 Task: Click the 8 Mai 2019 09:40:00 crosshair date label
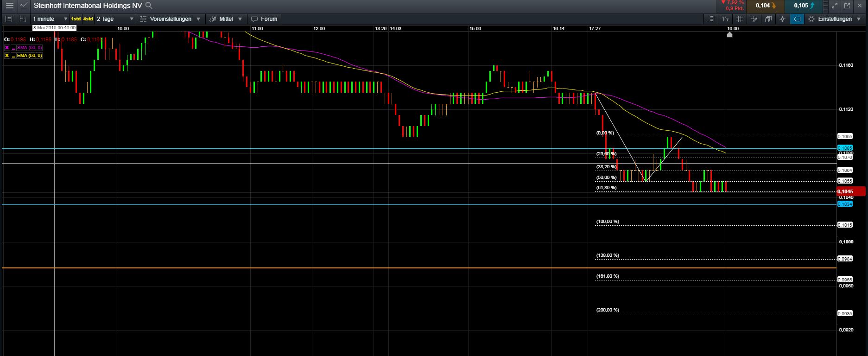click(x=54, y=28)
